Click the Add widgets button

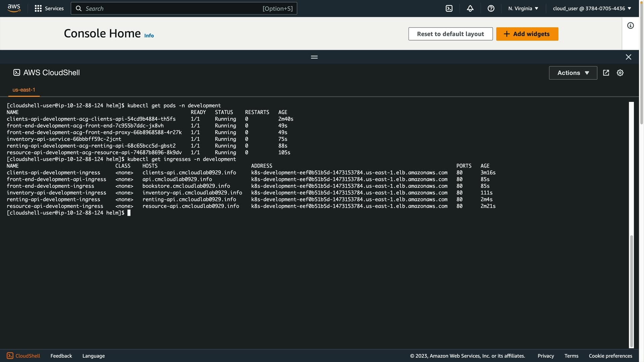click(x=527, y=34)
